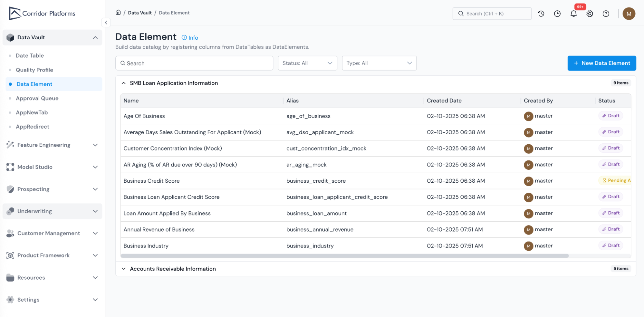Click the clock icon in top bar
This screenshot has width=644, height=317.
tap(557, 14)
